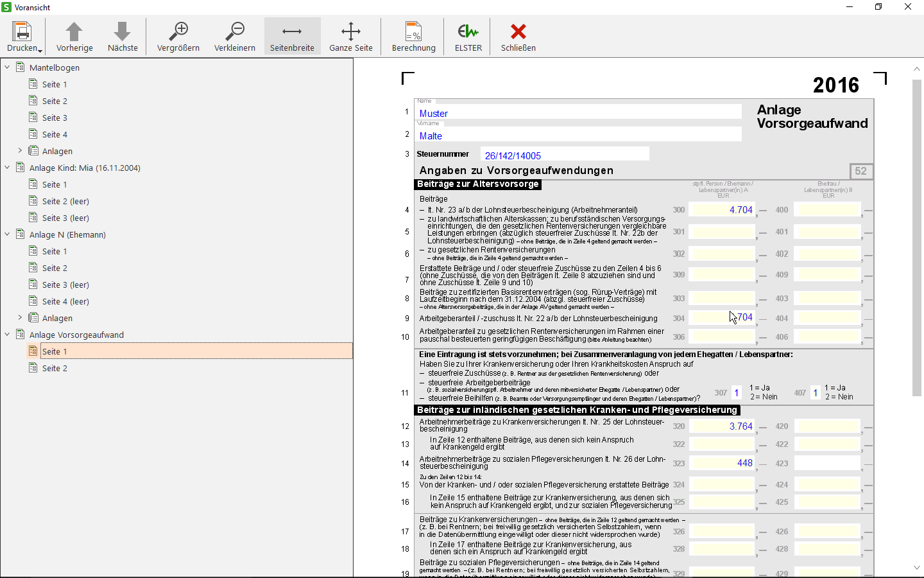Click the Vorname field showing Malte
Image resolution: width=924 pixels, height=578 pixels.
coord(579,135)
